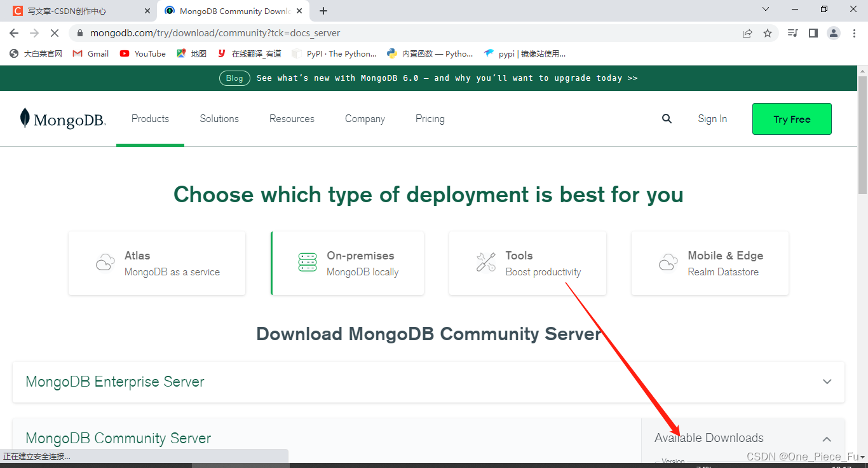Click the MongoDB Enterprise Server heading
The height and width of the screenshot is (468, 868).
coord(115,382)
